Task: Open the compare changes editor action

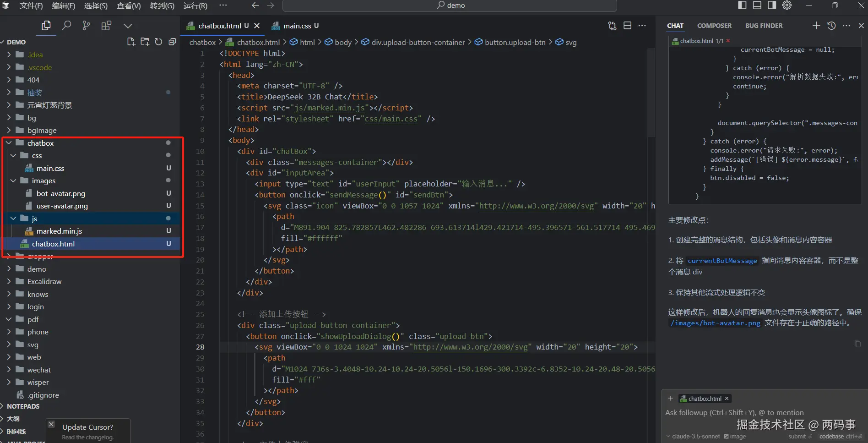Action: click(x=612, y=26)
